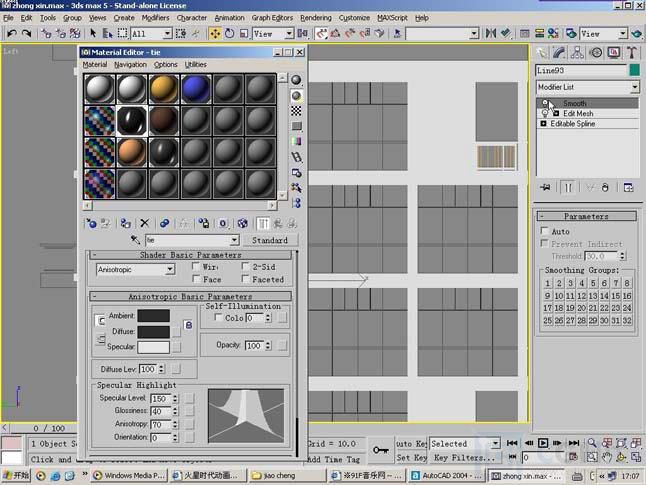Click the Undo arrow in main toolbar
Screen dimensions: 646x485
coord(12,33)
